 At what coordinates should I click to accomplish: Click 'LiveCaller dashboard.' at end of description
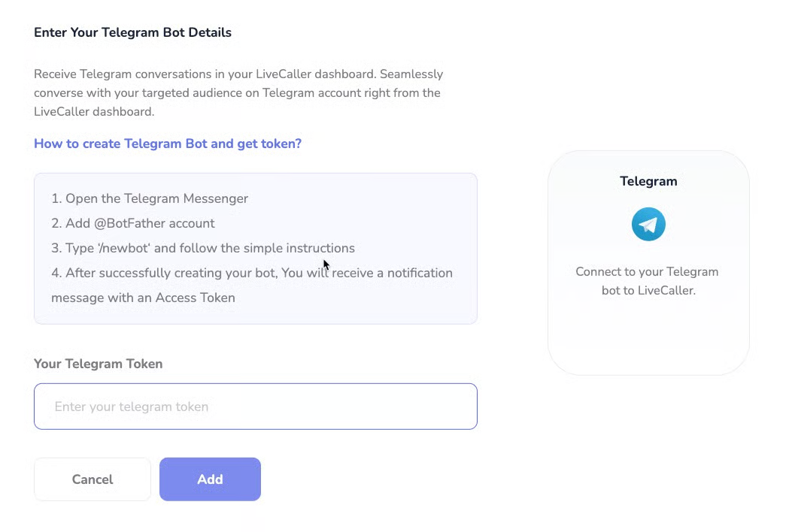[94, 112]
